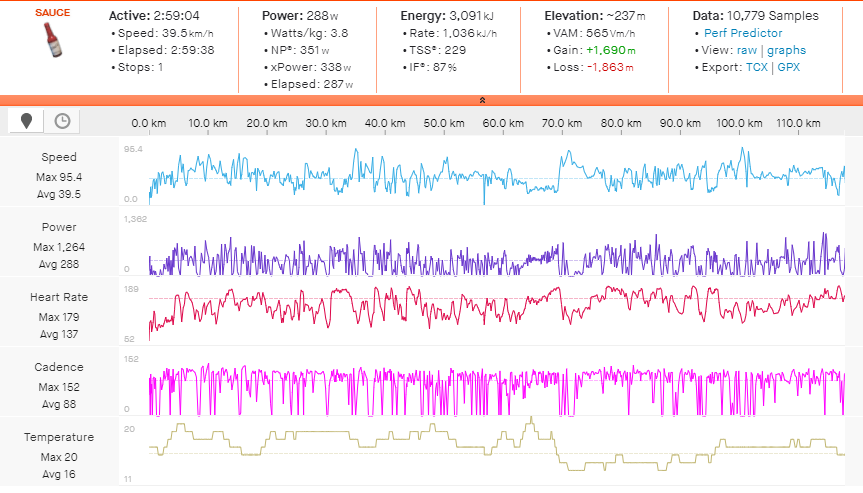Switch x-axis to distance with pin icon
Screen dimensions: 863x493
[26, 121]
